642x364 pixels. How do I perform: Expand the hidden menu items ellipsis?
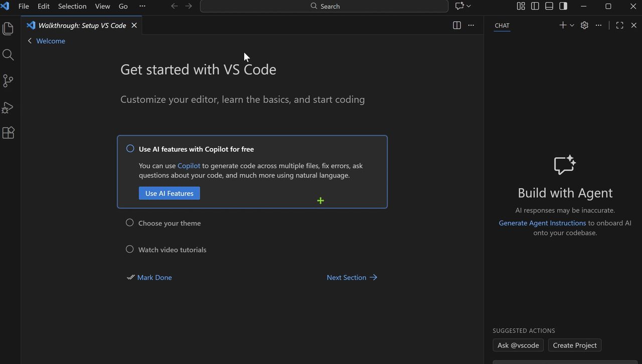(142, 6)
